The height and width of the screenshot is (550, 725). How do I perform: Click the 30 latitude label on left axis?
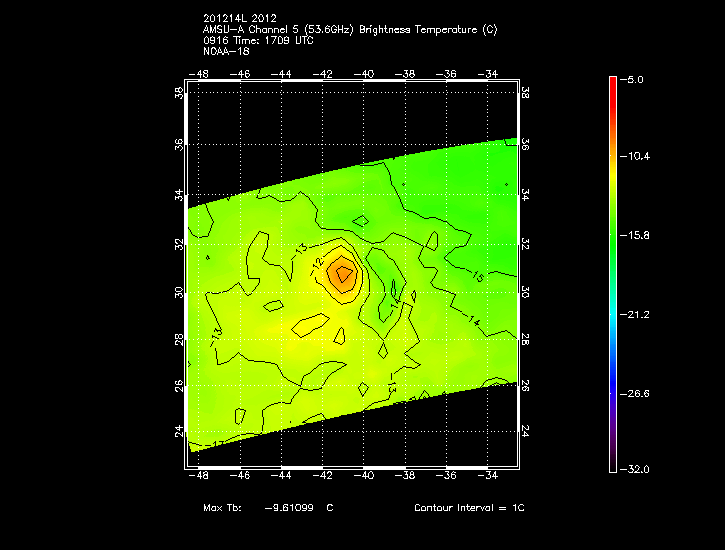[180, 293]
